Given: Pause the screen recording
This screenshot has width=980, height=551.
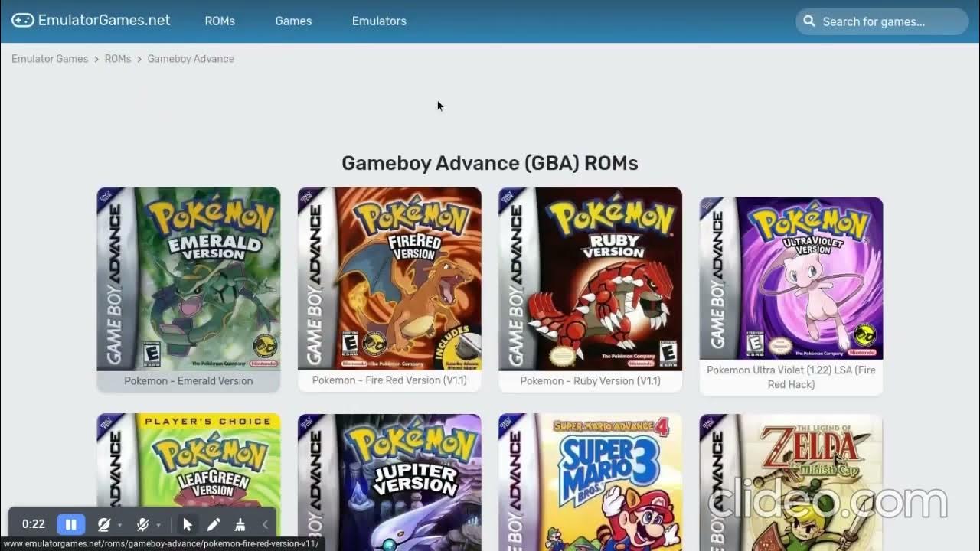Looking at the screenshot, I should (70, 524).
